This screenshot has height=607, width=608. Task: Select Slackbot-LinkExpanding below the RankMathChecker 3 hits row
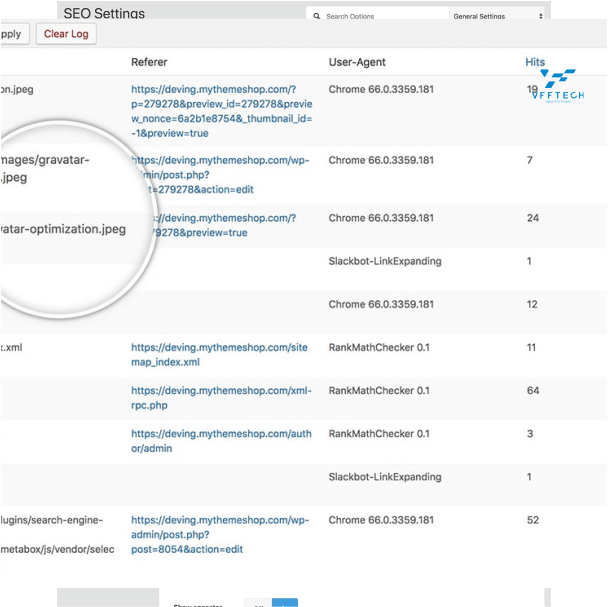[385, 477]
